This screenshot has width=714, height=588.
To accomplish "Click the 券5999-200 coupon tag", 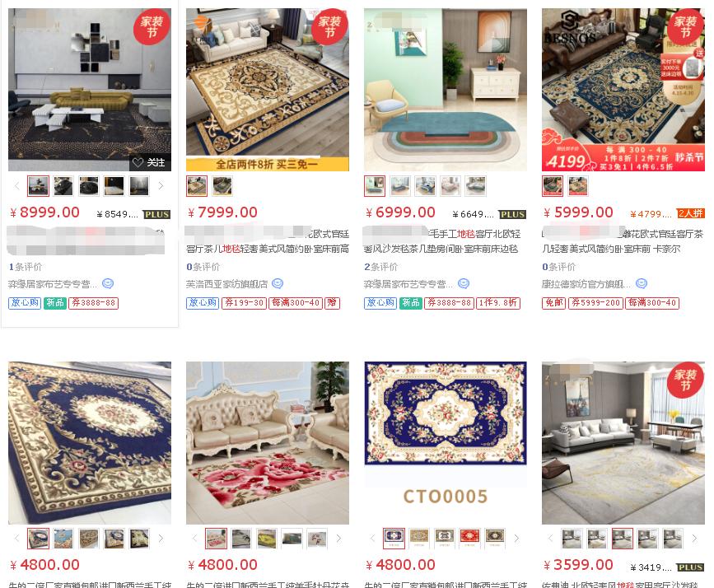I will pyautogui.click(x=595, y=303).
